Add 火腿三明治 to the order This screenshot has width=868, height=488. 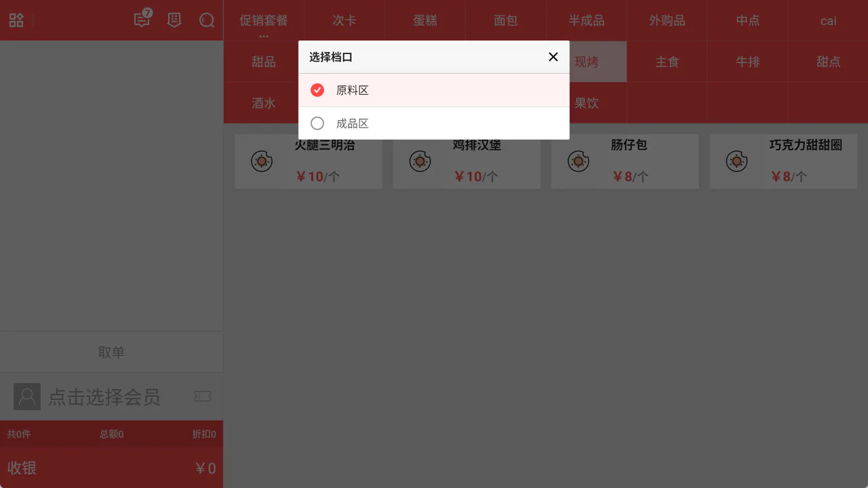coord(309,161)
